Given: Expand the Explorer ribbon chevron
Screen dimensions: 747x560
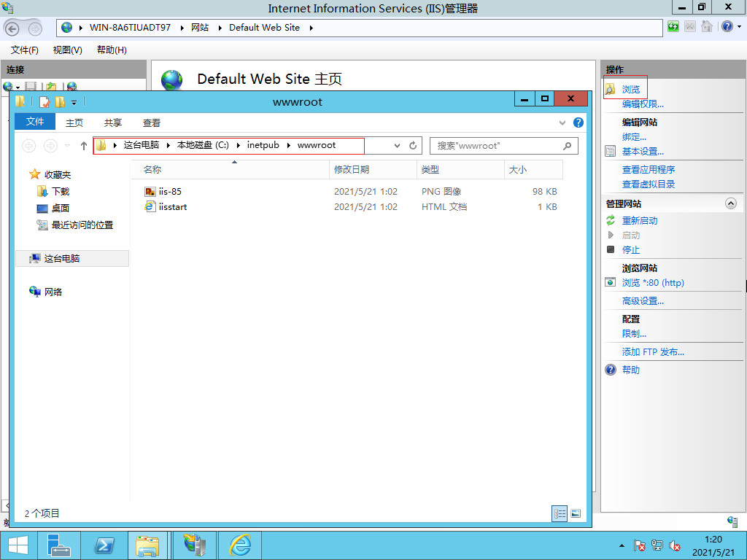Looking at the screenshot, I should [x=562, y=123].
